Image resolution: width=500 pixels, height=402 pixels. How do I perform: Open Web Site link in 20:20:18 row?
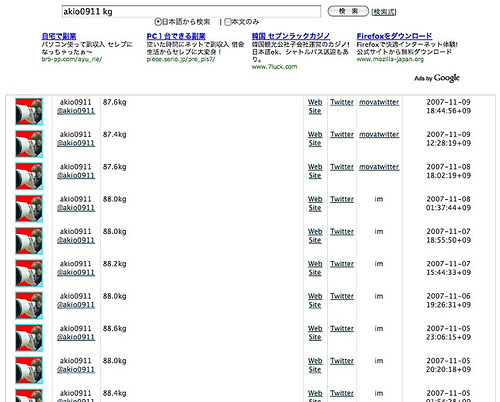click(315, 365)
